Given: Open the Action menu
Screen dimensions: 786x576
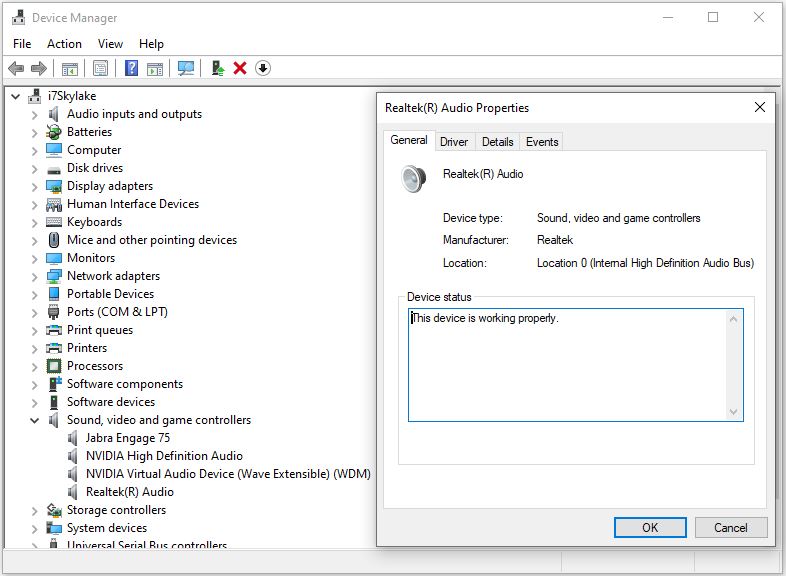Looking at the screenshot, I should point(64,44).
